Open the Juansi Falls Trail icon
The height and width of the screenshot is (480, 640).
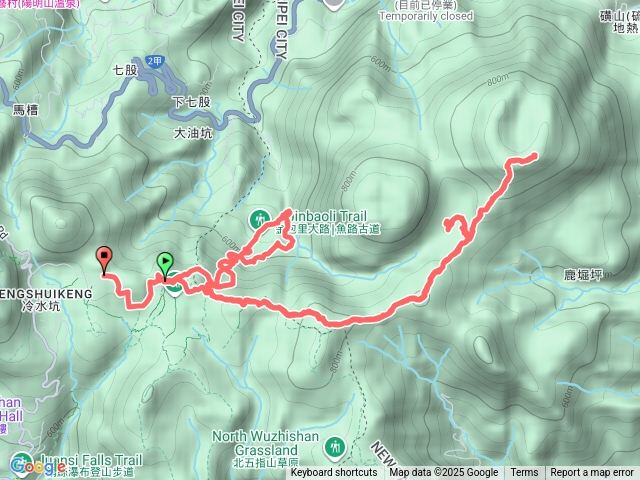point(20,461)
